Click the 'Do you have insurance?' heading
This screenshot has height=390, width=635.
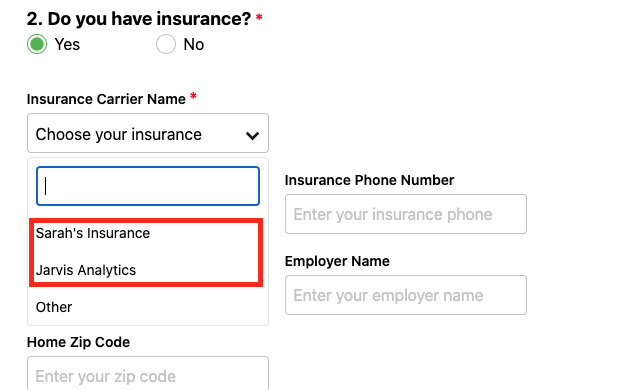click(139, 19)
